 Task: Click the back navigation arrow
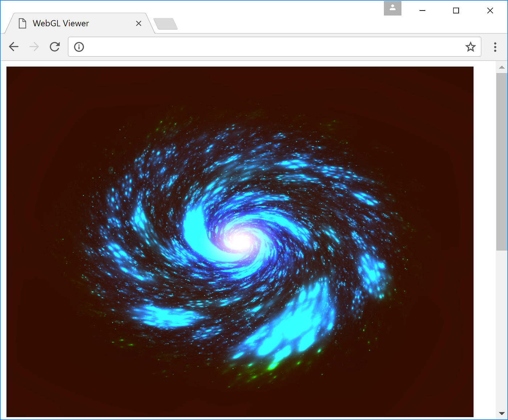point(13,46)
